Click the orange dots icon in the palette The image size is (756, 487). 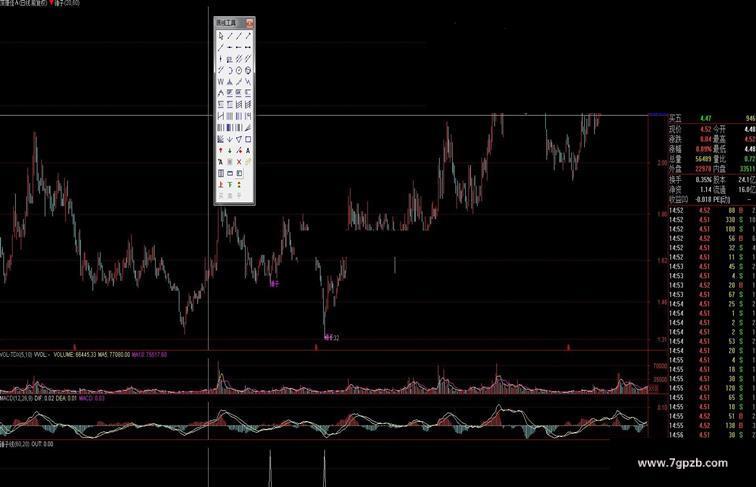(x=239, y=185)
